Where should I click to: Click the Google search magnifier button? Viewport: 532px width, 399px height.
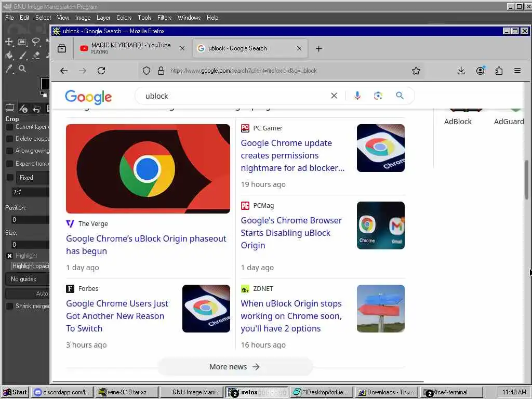pyautogui.click(x=400, y=96)
